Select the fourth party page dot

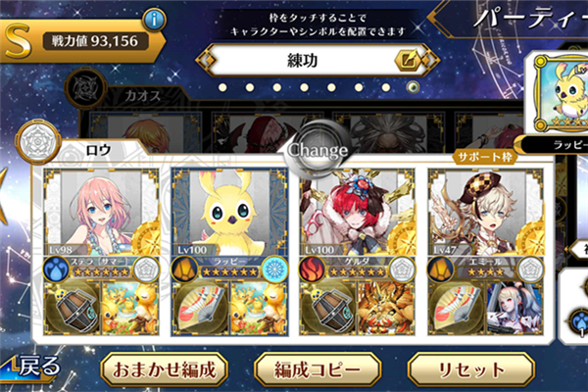point(304,87)
